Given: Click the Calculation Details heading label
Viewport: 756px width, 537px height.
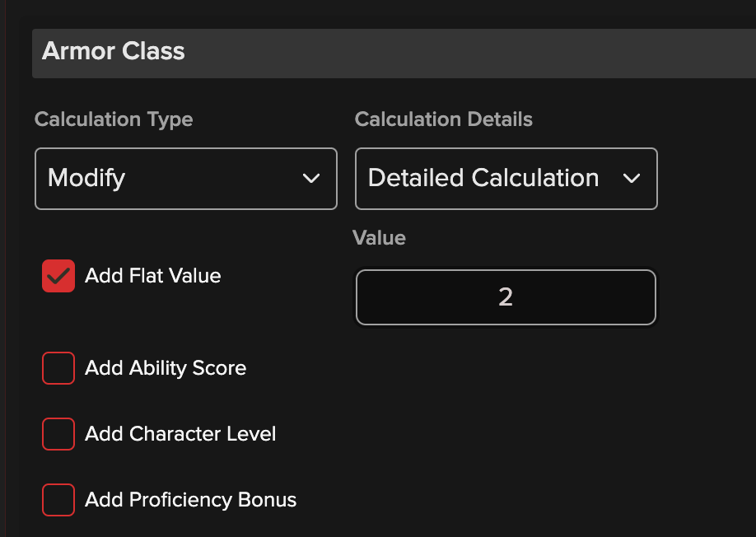Looking at the screenshot, I should point(443,119).
